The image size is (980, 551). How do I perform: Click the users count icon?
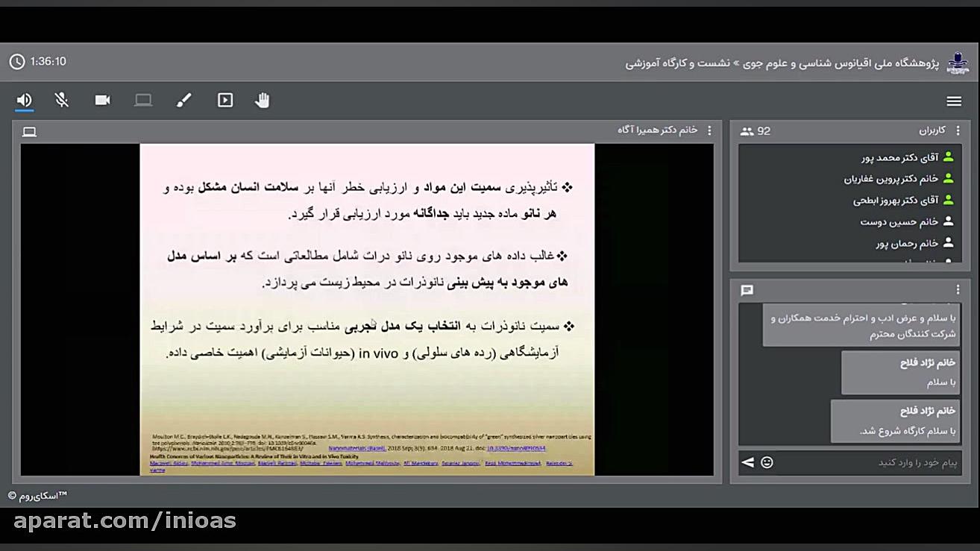tap(747, 131)
